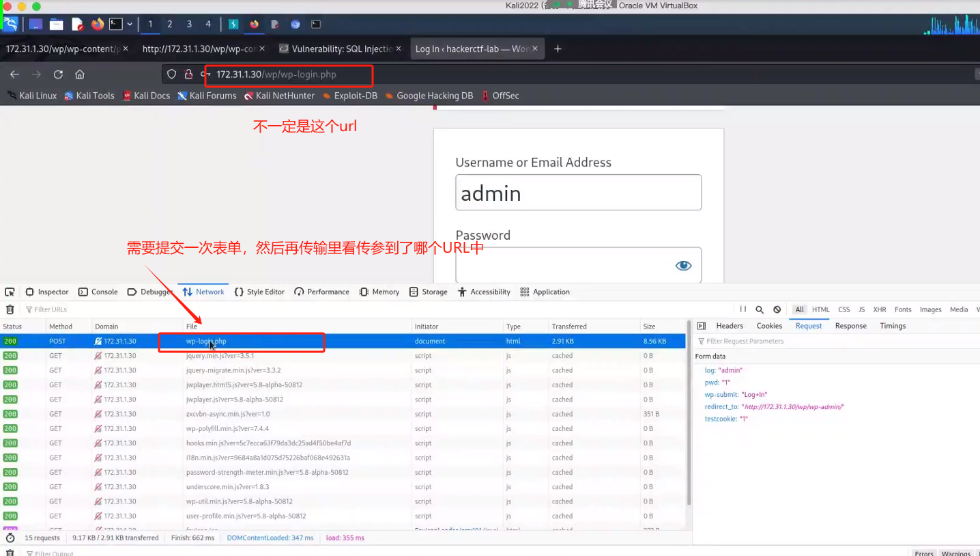980x556 pixels.
Task: Go to the browser Home page
Action: click(x=80, y=74)
